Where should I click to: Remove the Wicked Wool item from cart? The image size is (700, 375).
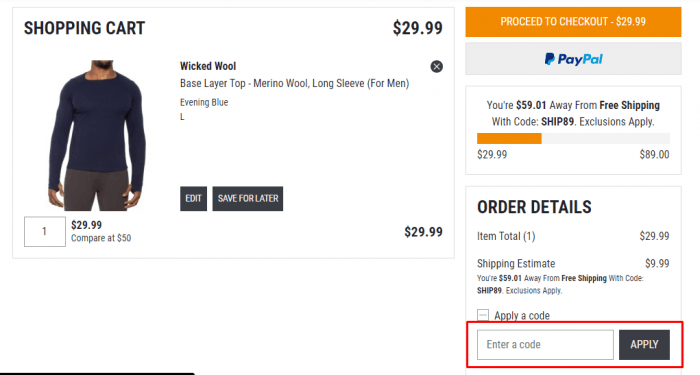pyautogui.click(x=437, y=67)
